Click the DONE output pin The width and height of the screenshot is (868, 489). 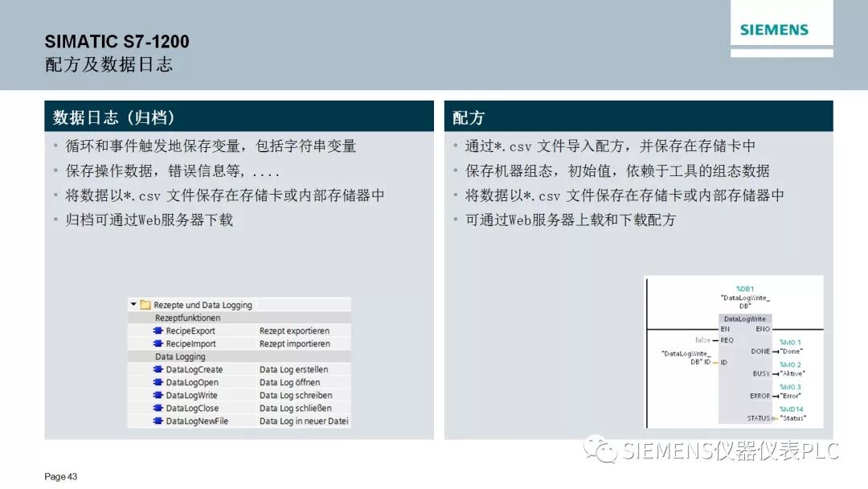pyautogui.click(x=760, y=351)
